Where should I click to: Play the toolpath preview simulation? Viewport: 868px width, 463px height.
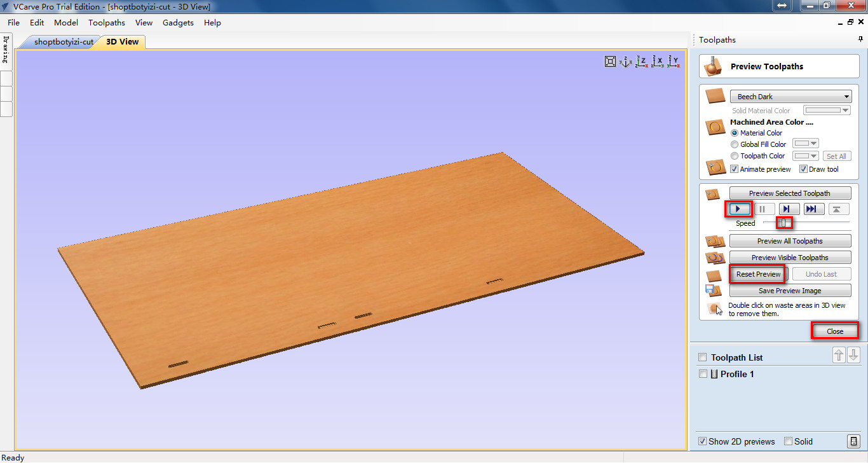738,209
